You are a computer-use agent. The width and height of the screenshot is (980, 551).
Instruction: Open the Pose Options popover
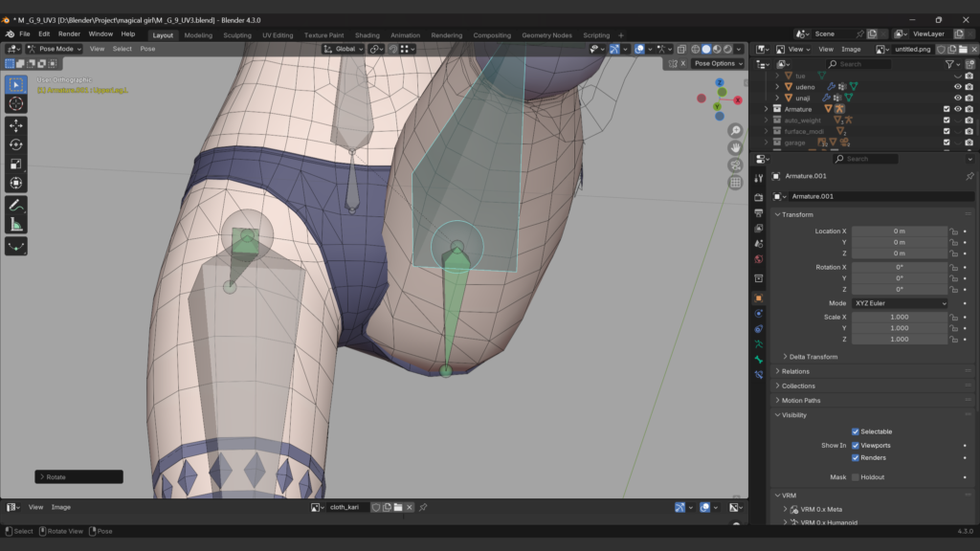718,63
